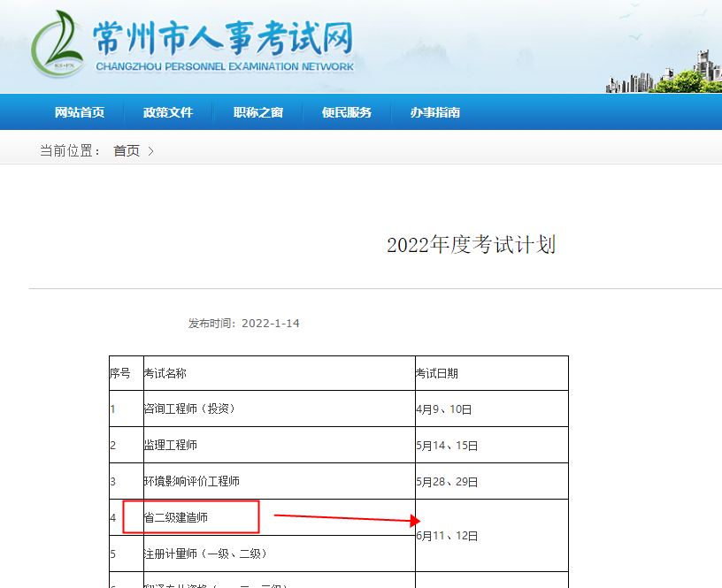Click the 首页 breadcrumb link
This screenshot has width=722, height=588.
pos(126,150)
